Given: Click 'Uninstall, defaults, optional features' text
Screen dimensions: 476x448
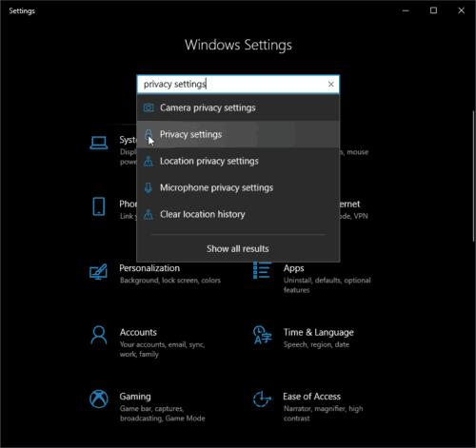Looking at the screenshot, I should (x=327, y=285).
